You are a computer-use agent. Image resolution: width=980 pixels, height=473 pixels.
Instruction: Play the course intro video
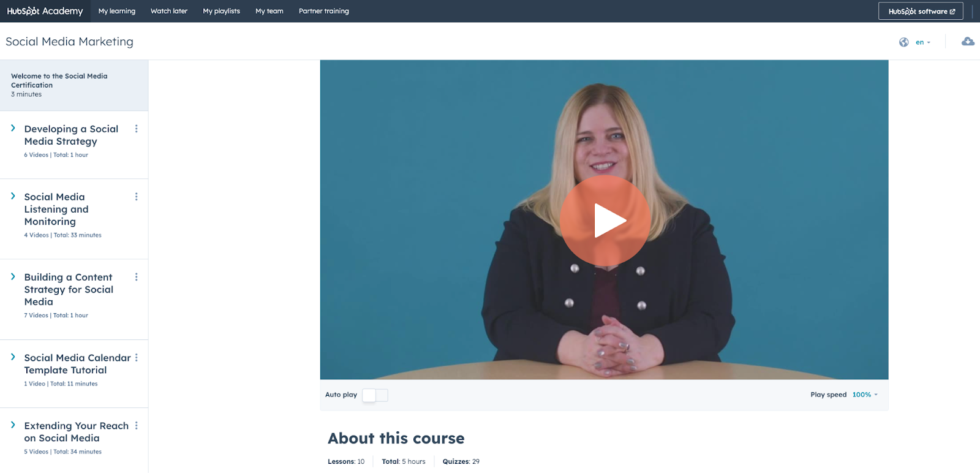tap(605, 221)
